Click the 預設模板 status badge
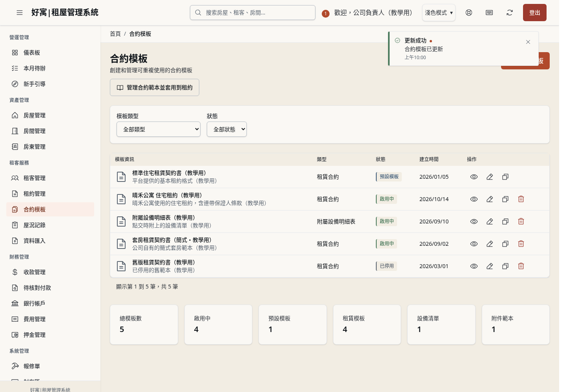This screenshot has height=392, width=565. pyautogui.click(x=389, y=177)
